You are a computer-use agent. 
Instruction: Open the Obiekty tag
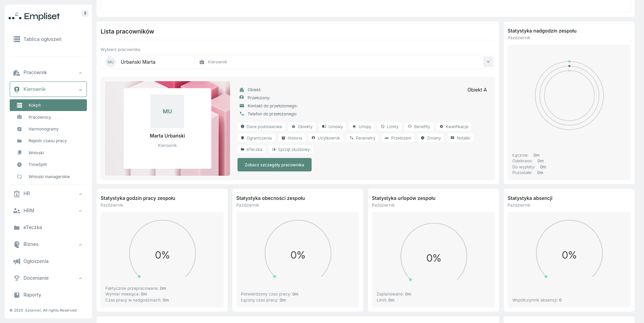[302, 127]
